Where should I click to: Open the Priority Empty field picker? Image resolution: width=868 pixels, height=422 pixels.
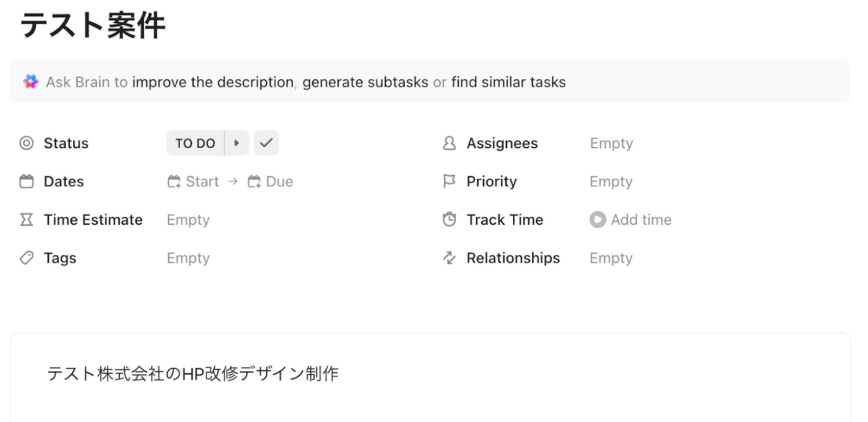(611, 181)
